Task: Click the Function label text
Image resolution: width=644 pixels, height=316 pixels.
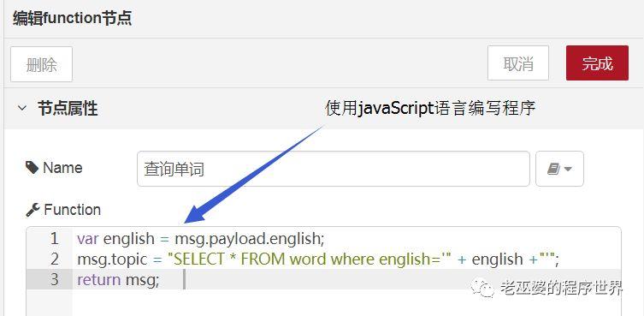Action: point(73,210)
